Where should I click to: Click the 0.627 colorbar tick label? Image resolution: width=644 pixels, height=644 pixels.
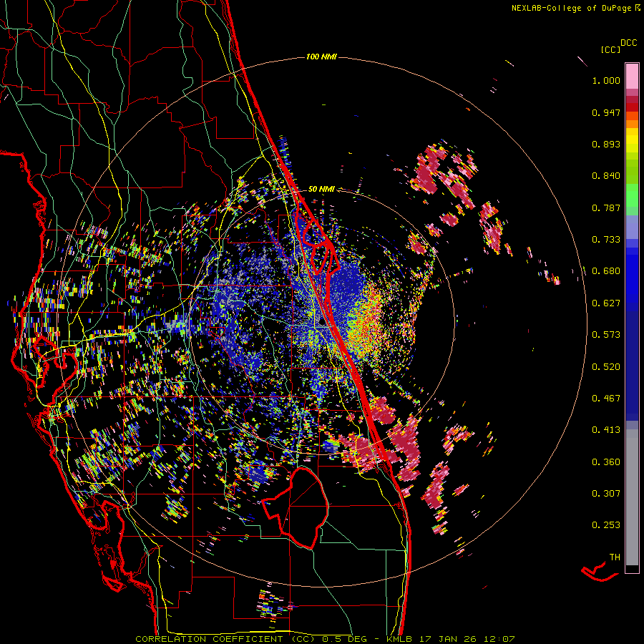point(606,303)
